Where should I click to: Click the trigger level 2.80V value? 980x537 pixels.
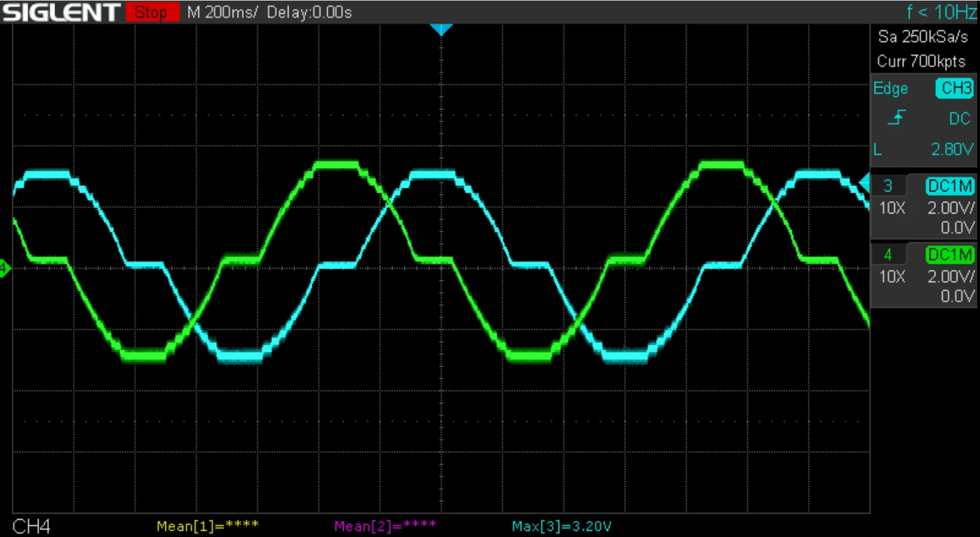tap(952, 149)
